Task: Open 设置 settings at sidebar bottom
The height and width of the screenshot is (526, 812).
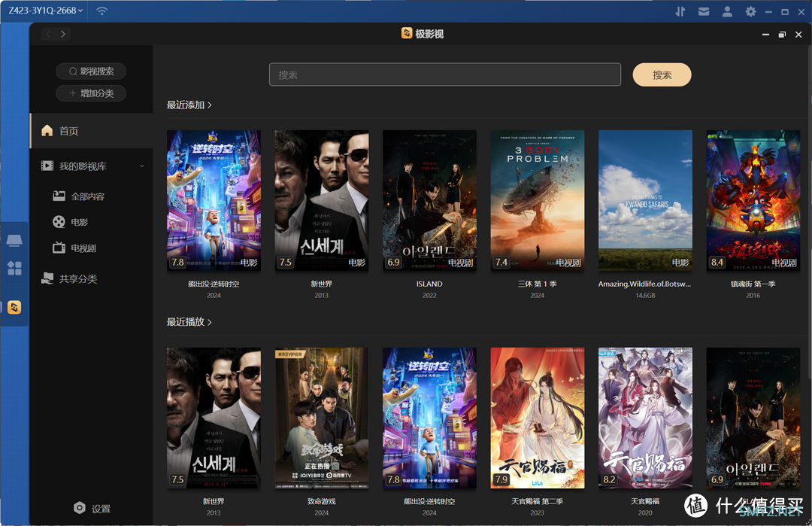Action: (x=92, y=509)
